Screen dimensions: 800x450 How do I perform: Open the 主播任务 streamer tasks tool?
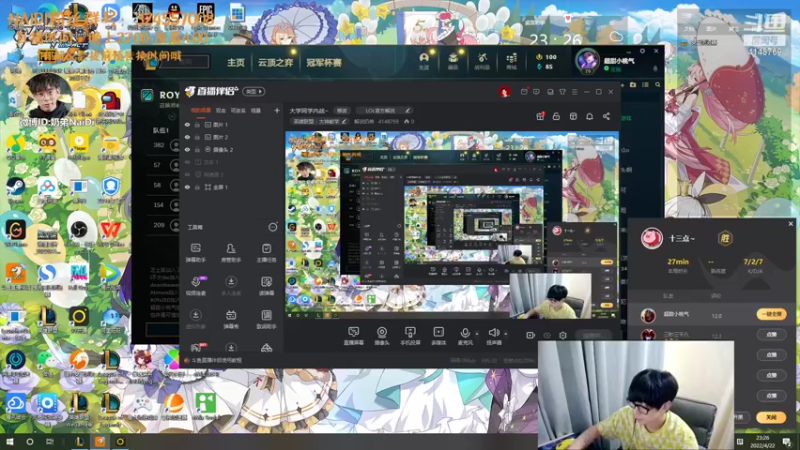tap(266, 253)
